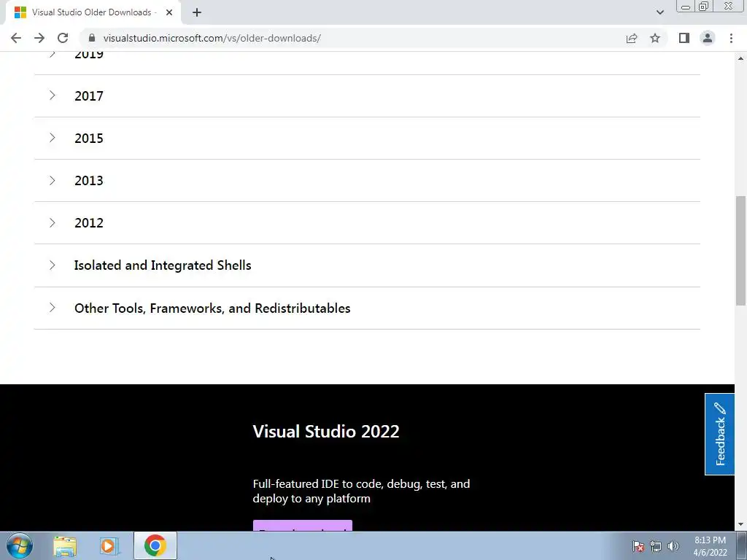View site information via lock icon
The image size is (747, 560).
(92, 38)
